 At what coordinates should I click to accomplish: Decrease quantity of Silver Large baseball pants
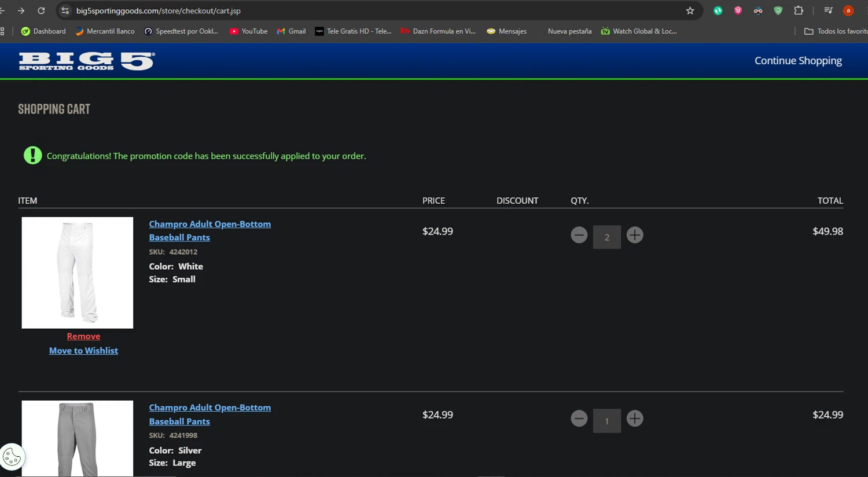coord(579,419)
